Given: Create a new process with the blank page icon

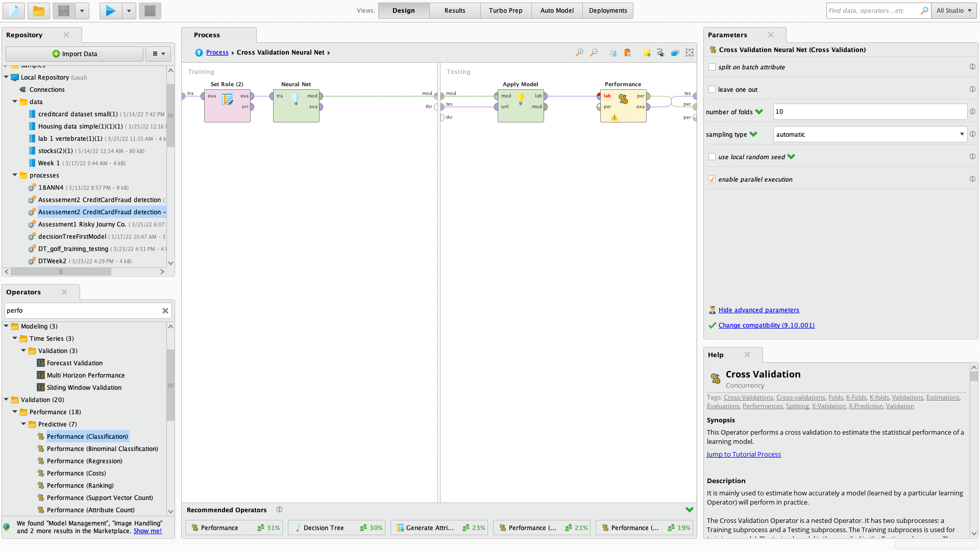Looking at the screenshot, I should [x=14, y=11].
